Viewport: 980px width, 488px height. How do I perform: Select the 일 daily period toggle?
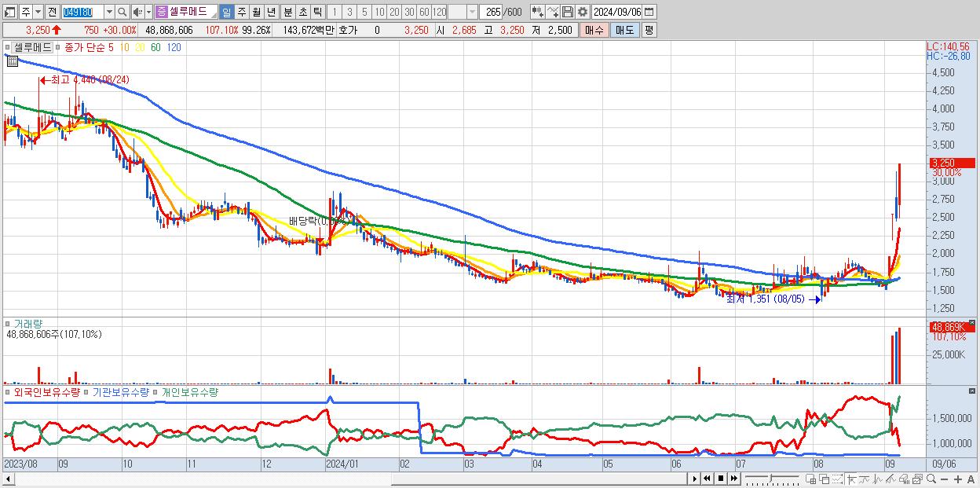[x=226, y=13]
